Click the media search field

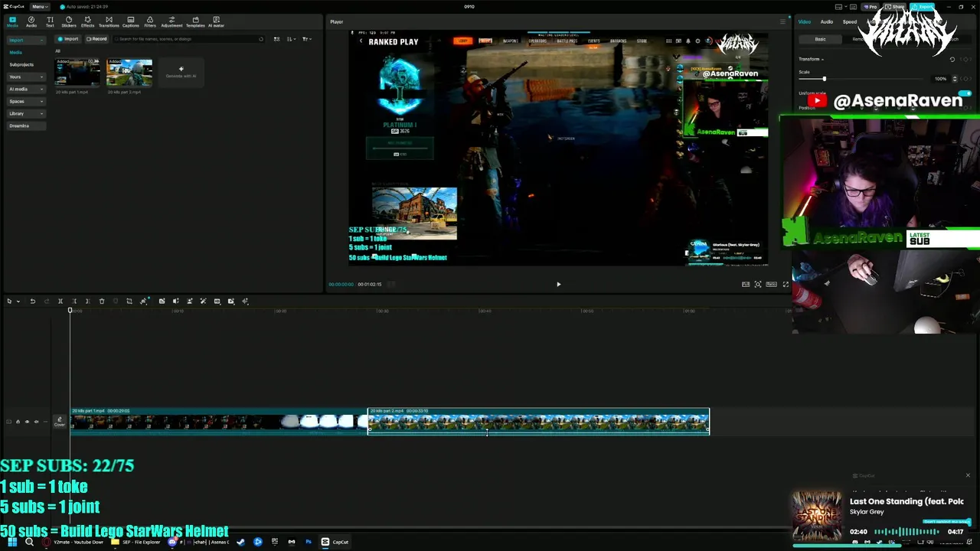tap(188, 39)
